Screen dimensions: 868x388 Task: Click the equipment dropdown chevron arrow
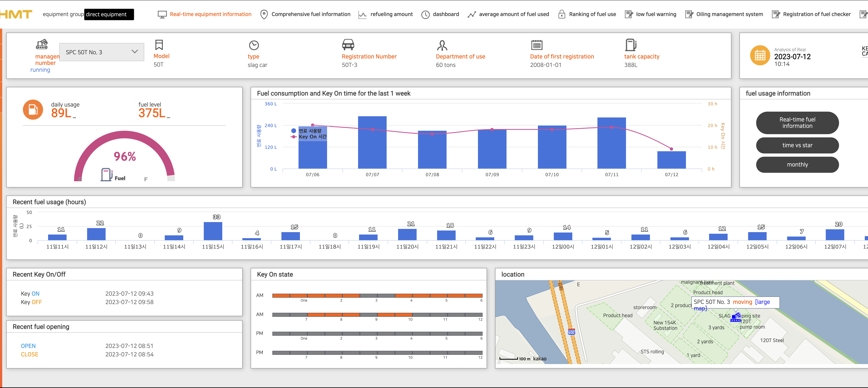pos(135,51)
